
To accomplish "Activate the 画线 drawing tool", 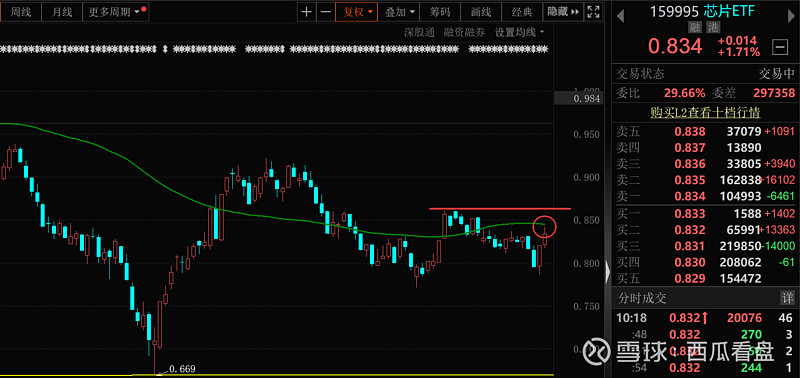I will [x=481, y=12].
